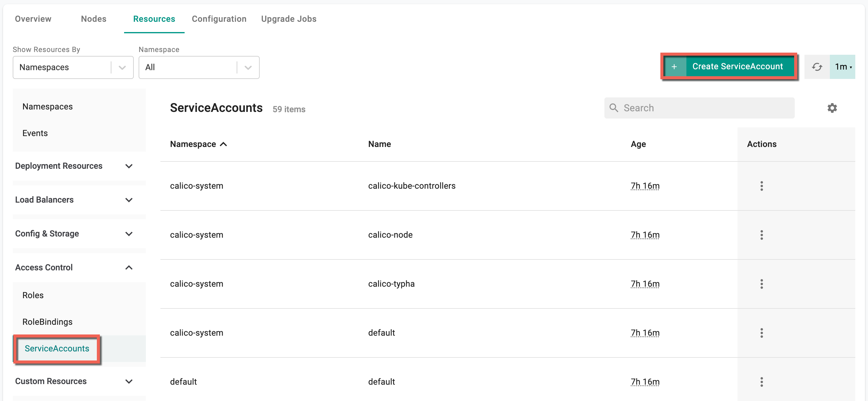Click the age 7h 16m of calico-node
The height and width of the screenshot is (401, 868).
tap(645, 235)
